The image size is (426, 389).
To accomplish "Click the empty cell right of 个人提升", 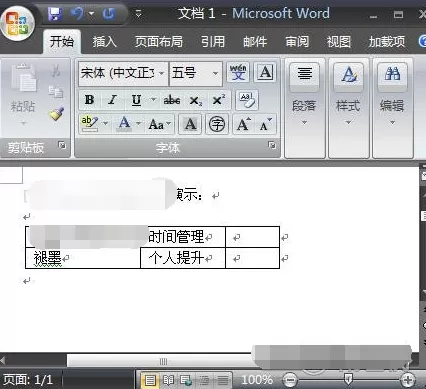I will coord(252,258).
